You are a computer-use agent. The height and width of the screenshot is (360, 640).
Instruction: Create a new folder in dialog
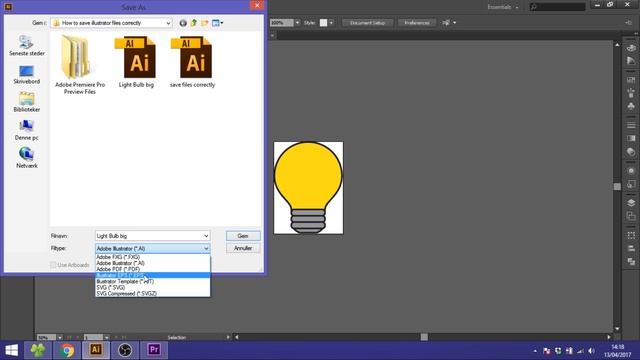coord(204,23)
